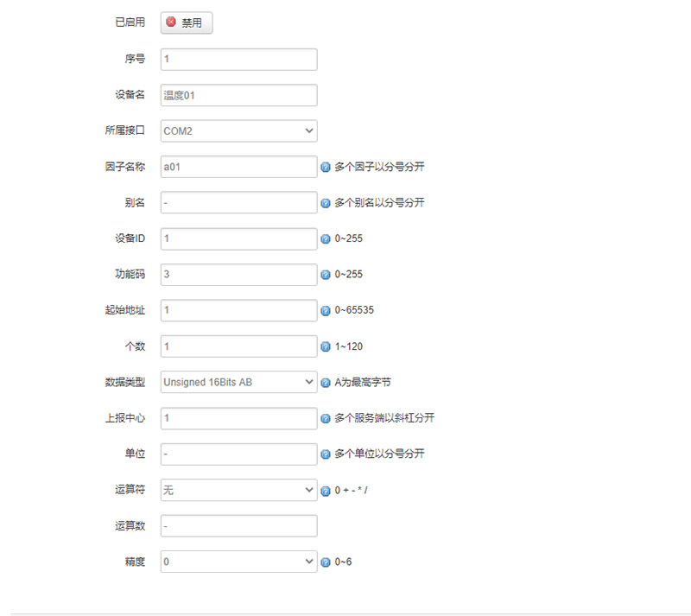This screenshot has width=691, height=616.
Task: Click the help icon next to 单位 field
Action: pos(326,454)
